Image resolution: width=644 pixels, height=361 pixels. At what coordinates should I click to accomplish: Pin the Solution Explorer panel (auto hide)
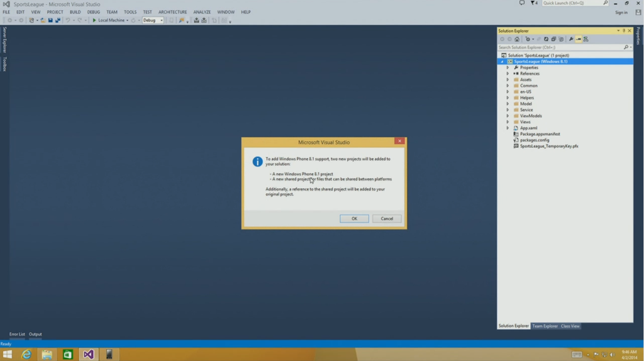(x=624, y=31)
